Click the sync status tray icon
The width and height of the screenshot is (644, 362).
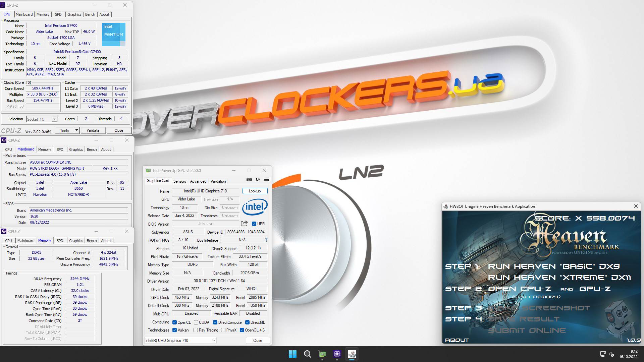pos(611,354)
